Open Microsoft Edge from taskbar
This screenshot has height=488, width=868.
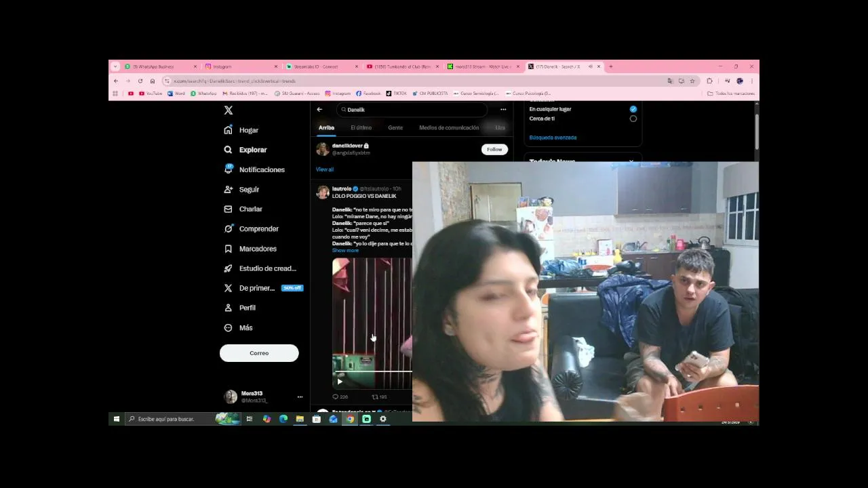(x=283, y=419)
